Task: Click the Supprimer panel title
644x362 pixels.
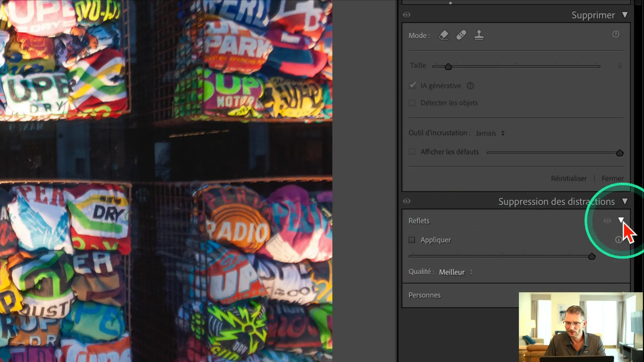Action: coord(593,15)
